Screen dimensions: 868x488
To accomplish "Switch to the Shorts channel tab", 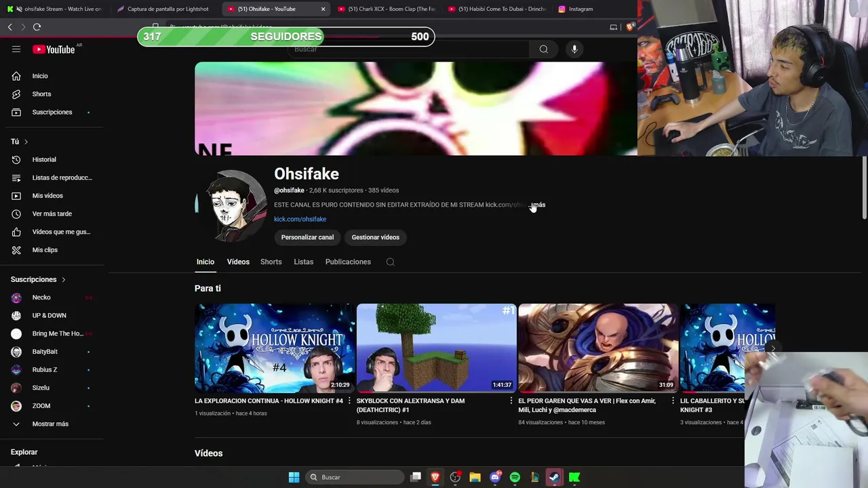I will coord(271,262).
